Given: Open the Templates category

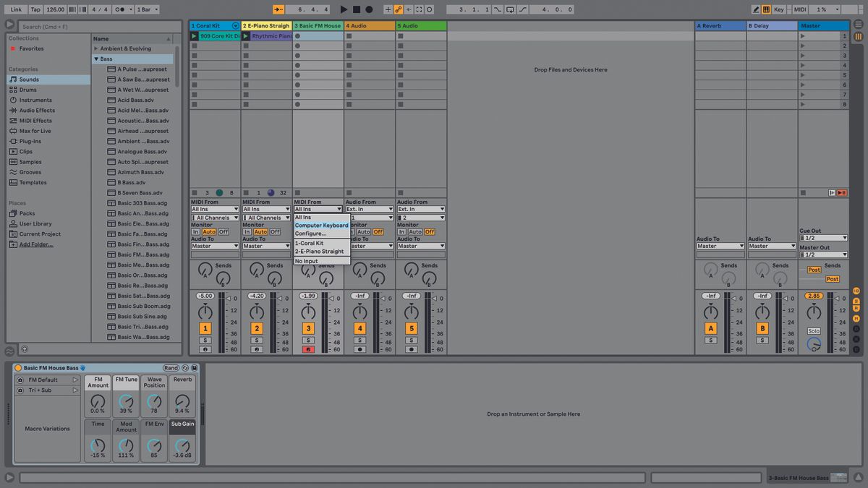Looking at the screenshot, I should point(48,182).
